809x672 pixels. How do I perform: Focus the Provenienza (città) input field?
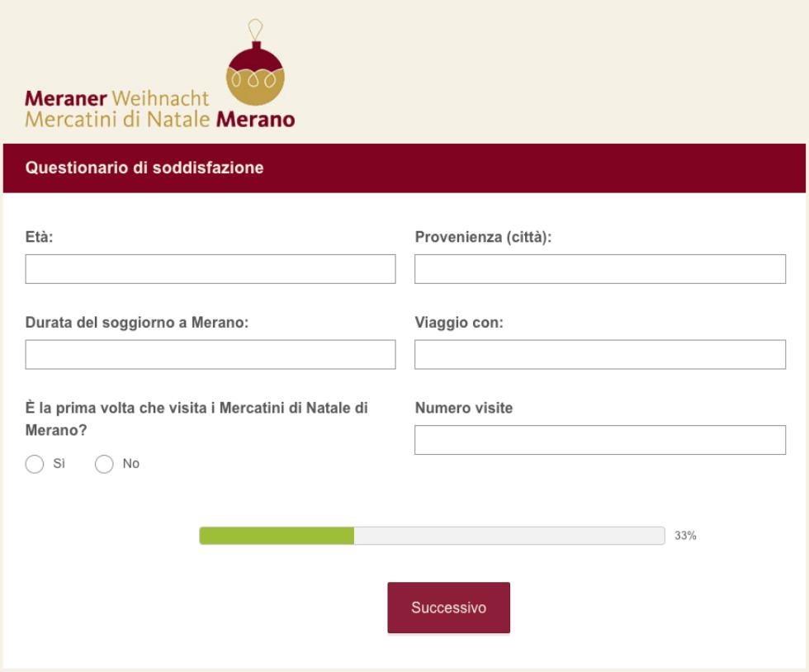[600, 269]
